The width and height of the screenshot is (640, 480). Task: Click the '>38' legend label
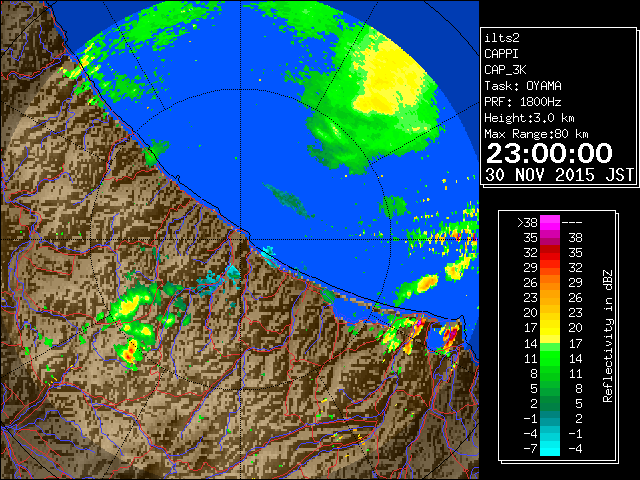click(x=527, y=222)
